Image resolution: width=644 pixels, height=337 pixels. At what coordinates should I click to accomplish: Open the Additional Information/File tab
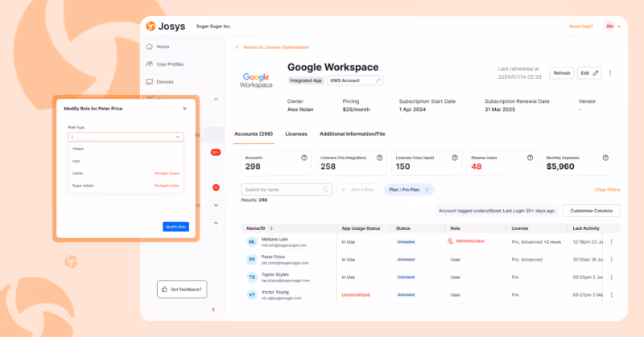353,134
